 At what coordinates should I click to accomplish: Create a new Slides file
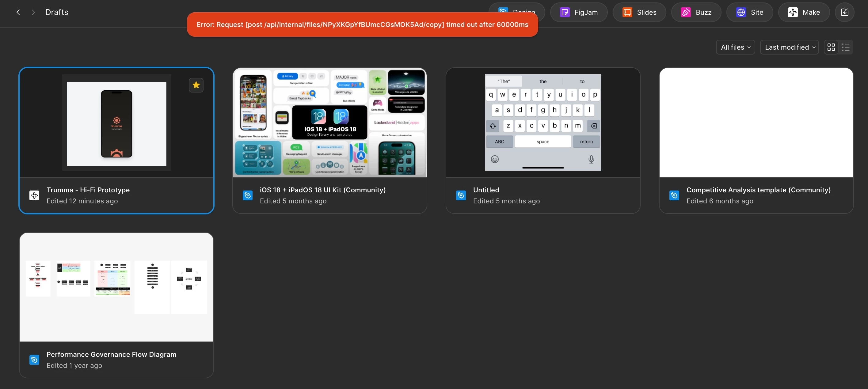[639, 13]
